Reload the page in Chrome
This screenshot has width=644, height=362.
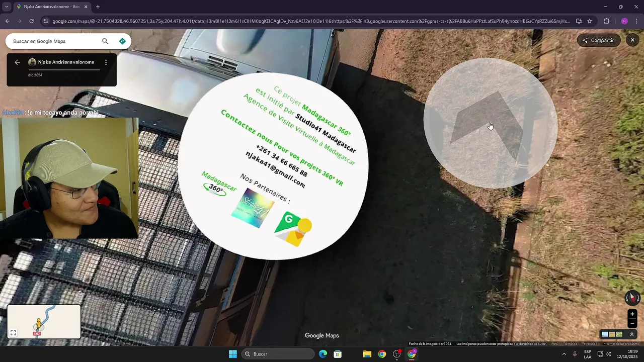click(31, 21)
